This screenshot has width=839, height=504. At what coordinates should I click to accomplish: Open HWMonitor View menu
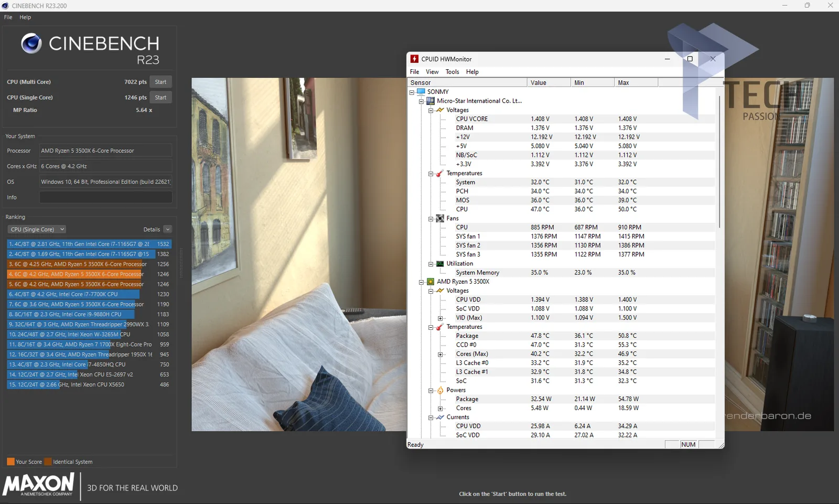click(x=432, y=72)
